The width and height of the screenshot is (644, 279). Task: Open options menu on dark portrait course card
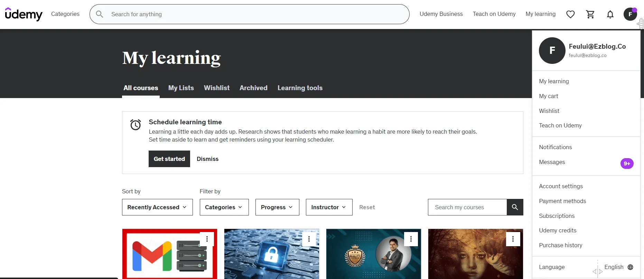513,239
